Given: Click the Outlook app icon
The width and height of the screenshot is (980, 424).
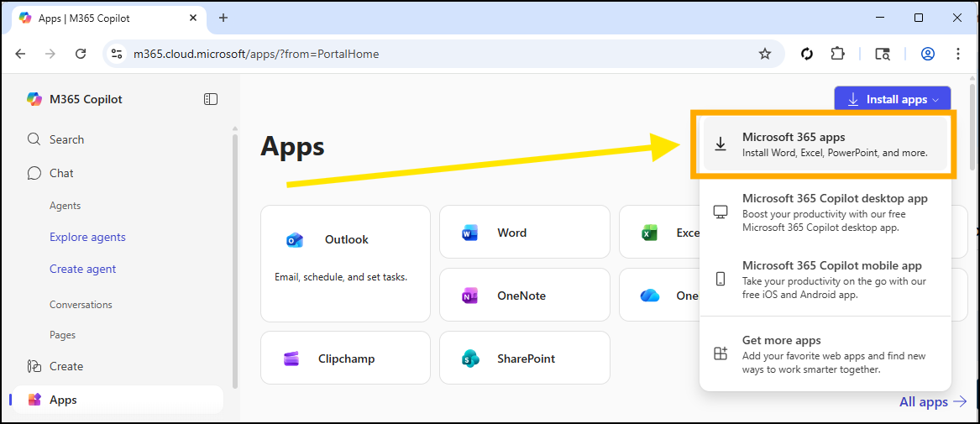Looking at the screenshot, I should pos(295,240).
